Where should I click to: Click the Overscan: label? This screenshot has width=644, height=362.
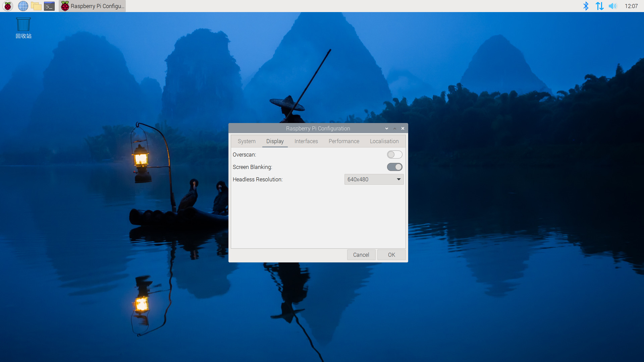pos(244,155)
